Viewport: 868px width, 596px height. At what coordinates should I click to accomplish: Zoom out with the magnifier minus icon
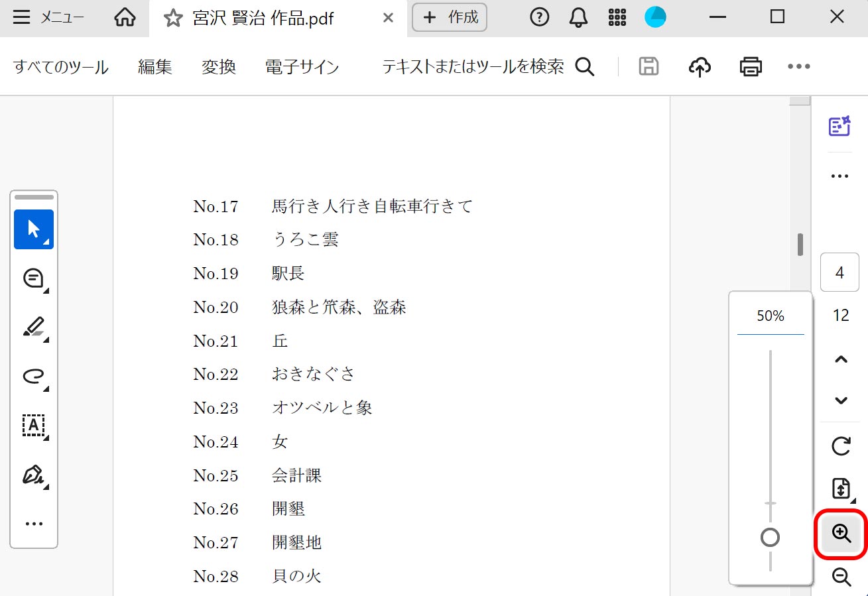coord(841,576)
